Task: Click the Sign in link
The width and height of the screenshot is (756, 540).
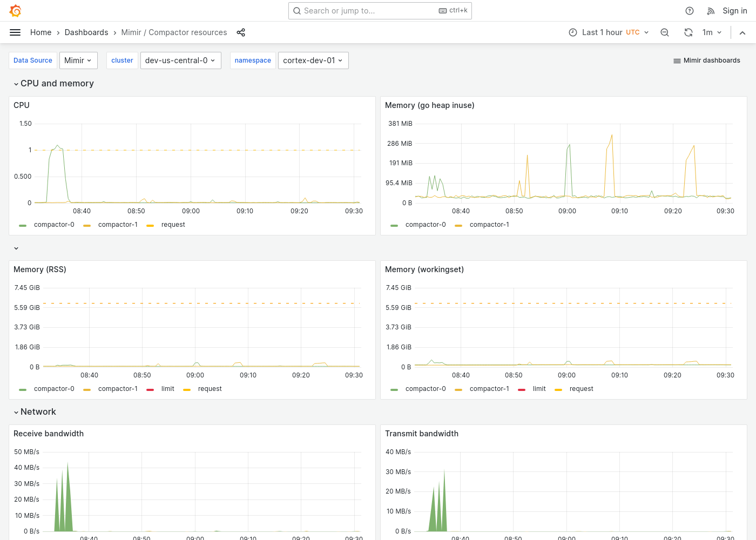Action: click(734, 10)
